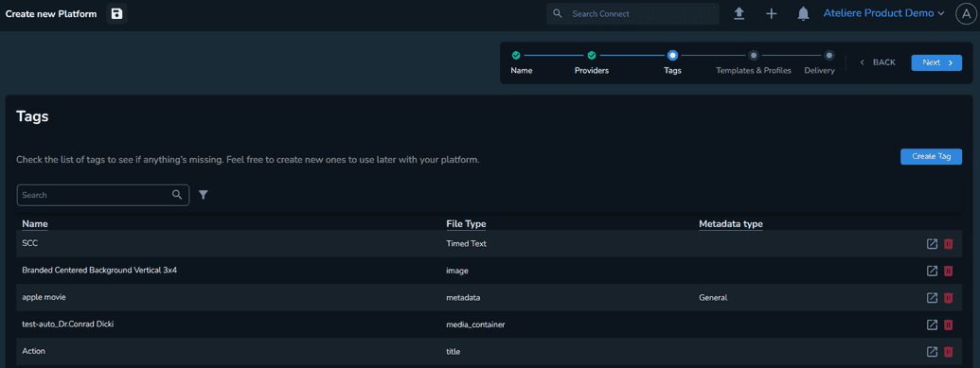Open test-auto_Dr.Conrad Dicki tag externally
This screenshot has width=980, height=368.
coord(932,324)
